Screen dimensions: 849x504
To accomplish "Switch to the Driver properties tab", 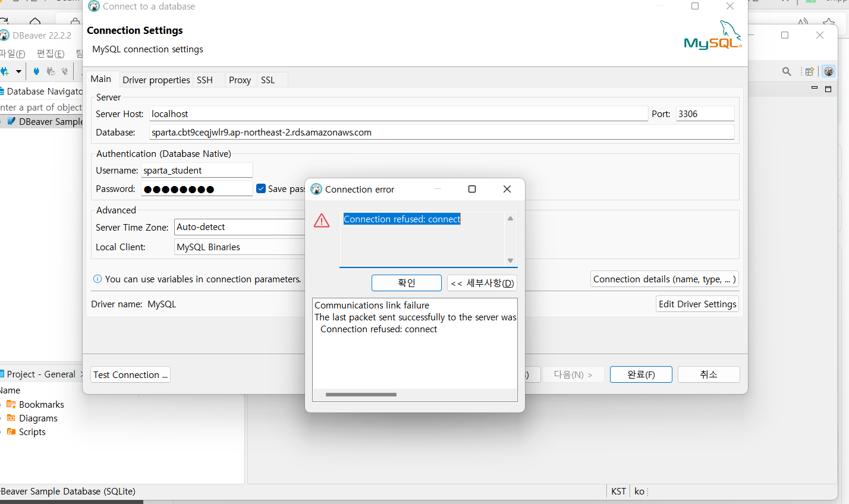I will (x=156, y=80).
